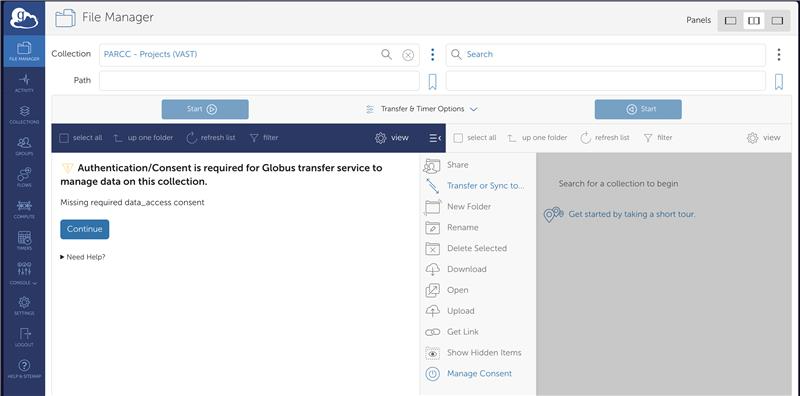Choose New Folder action
Image resolution: width=800 pixels, height=396 pixels.
(458, 207)
